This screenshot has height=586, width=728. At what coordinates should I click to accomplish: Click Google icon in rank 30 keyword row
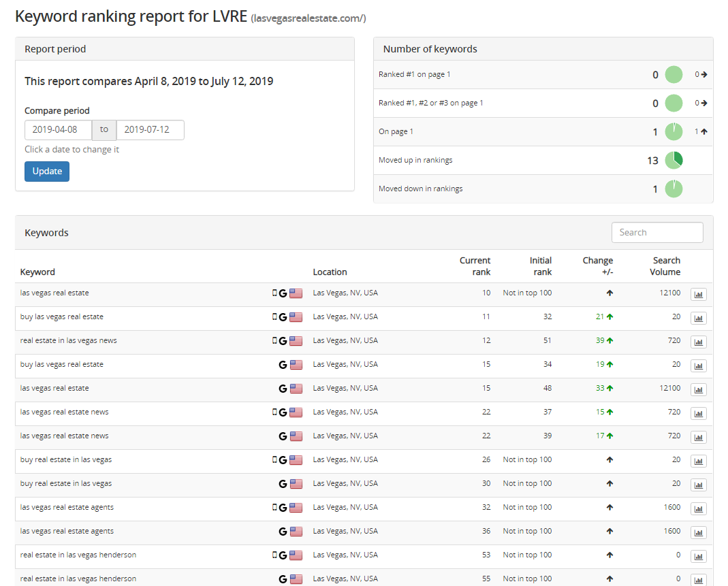(283, 484)
